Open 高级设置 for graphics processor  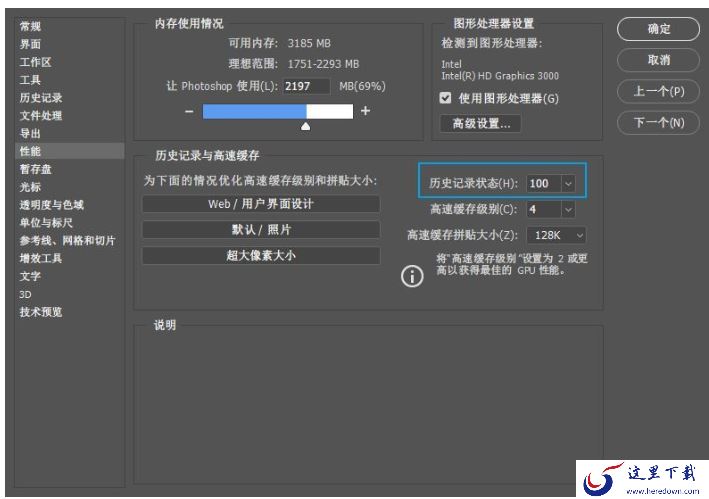[481, 123]
